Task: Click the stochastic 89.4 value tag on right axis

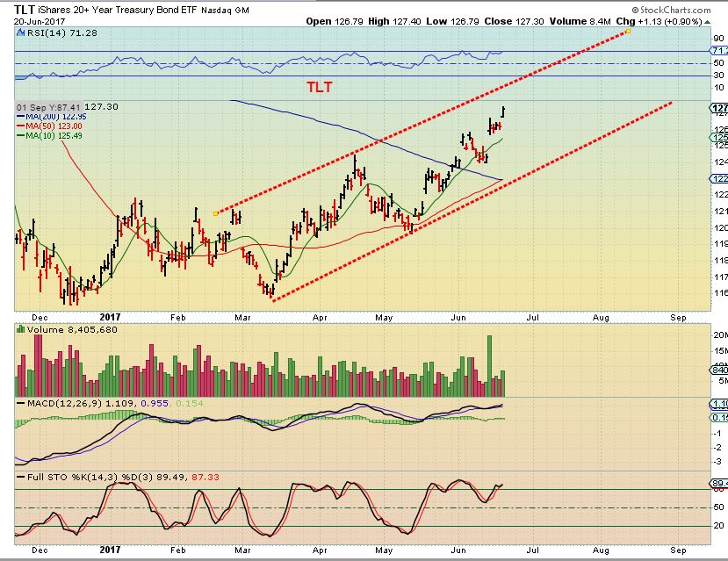Action: click(719, 484)
